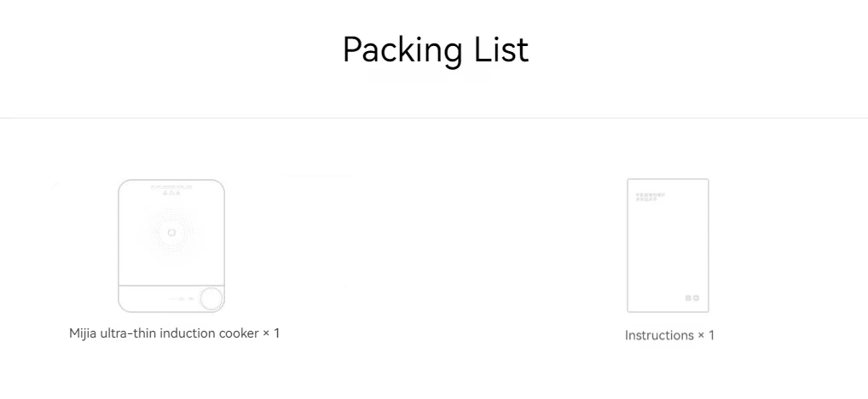Click the Packing List heading
Image resolution: width=868 pixels, height=399 pixels.
pos(436,51)
